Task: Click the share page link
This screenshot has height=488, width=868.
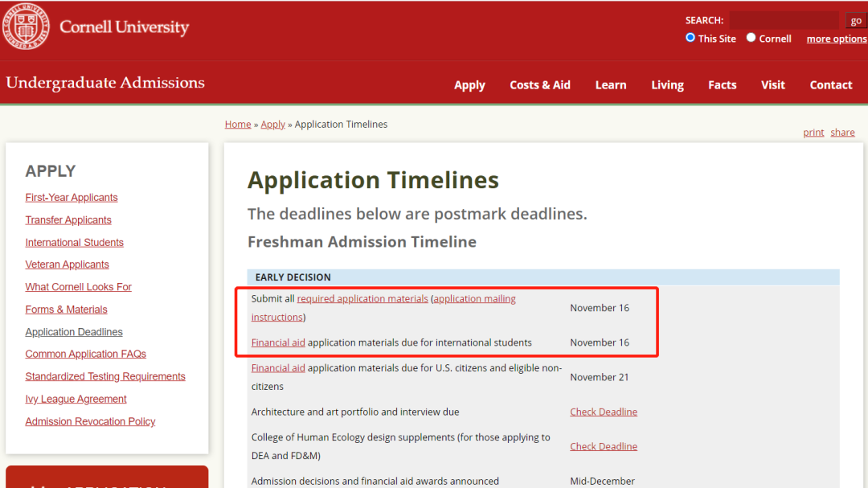Action: pyautogui.click(x=842, y=133)
